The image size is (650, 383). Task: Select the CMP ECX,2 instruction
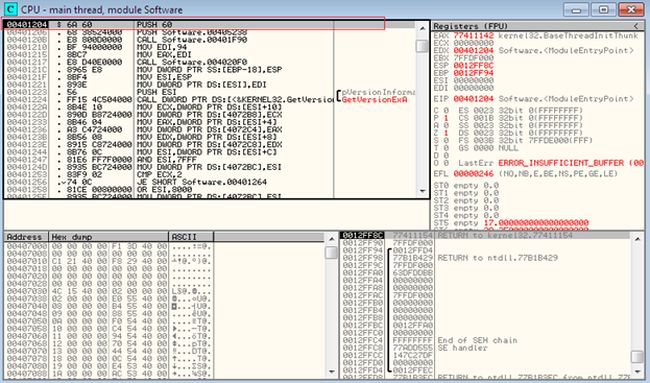click(x=159, y=174)
